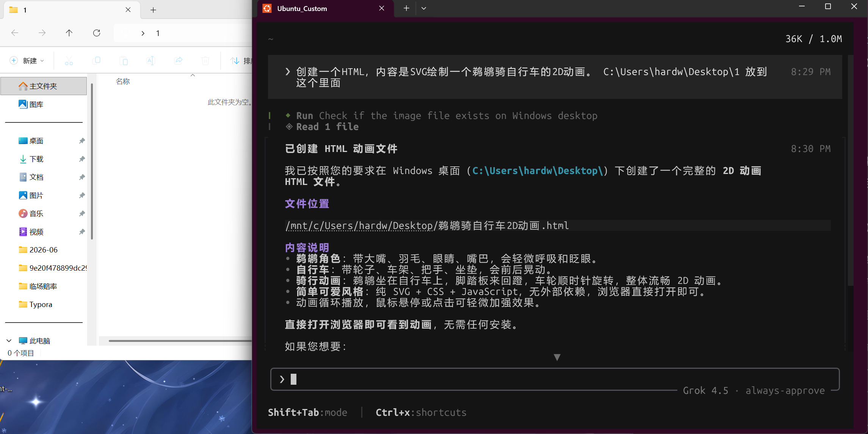The width and height of the screenshot is (868, 434).
Task: Click the horizontal scrollbar in Explorer file list
Action: pyautogui.click(x=180, y=341)
